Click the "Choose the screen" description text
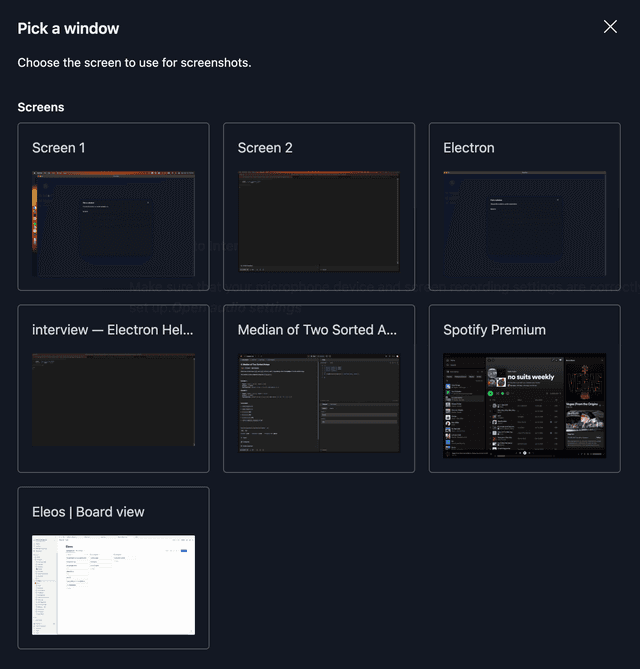The image size is (640, 669). [x=134, y=63]
